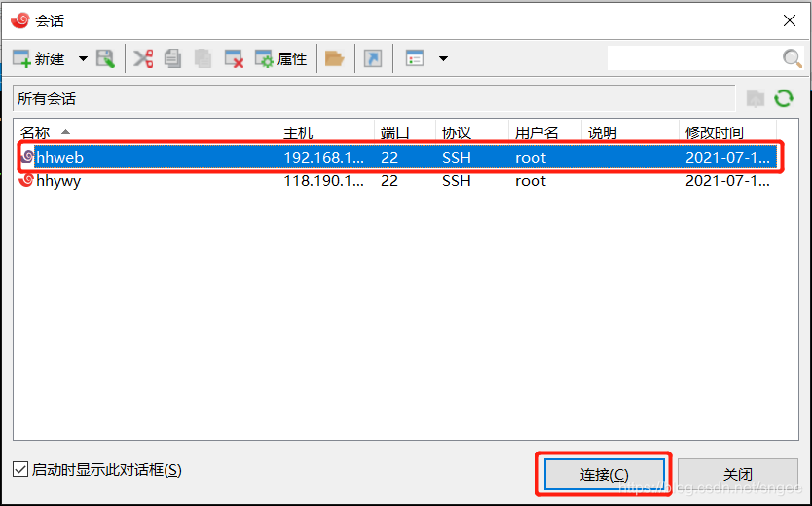Toggle show dialog at startup checkbox
Viewport: 812px width, 506px height.
[20, 470]
